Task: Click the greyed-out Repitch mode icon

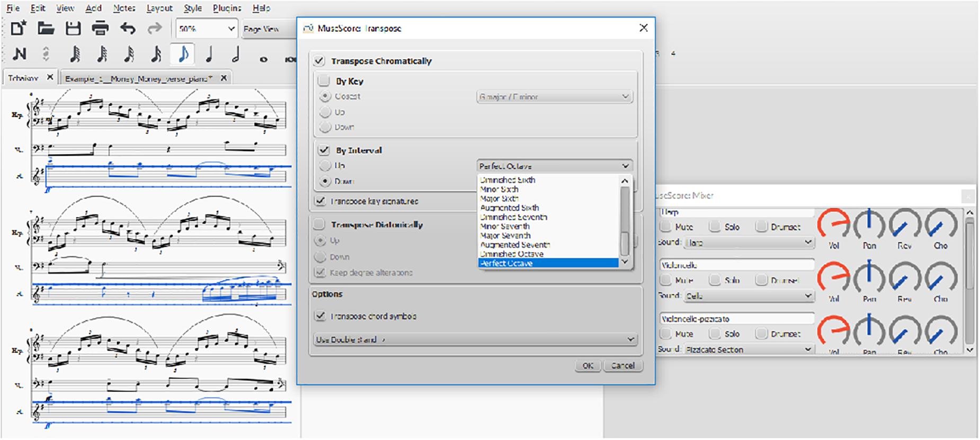Action: point(46,54)
